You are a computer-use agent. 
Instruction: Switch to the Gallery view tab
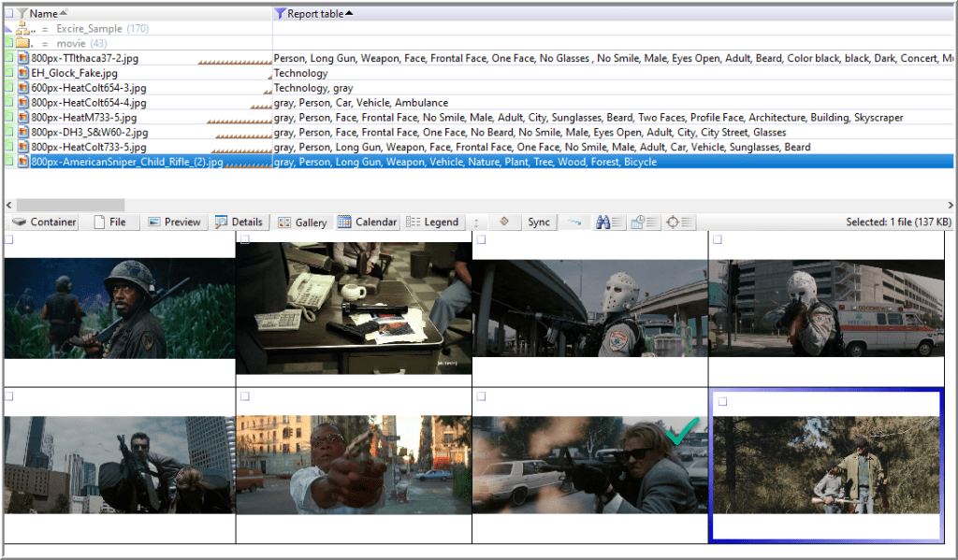tap(302, 223)
